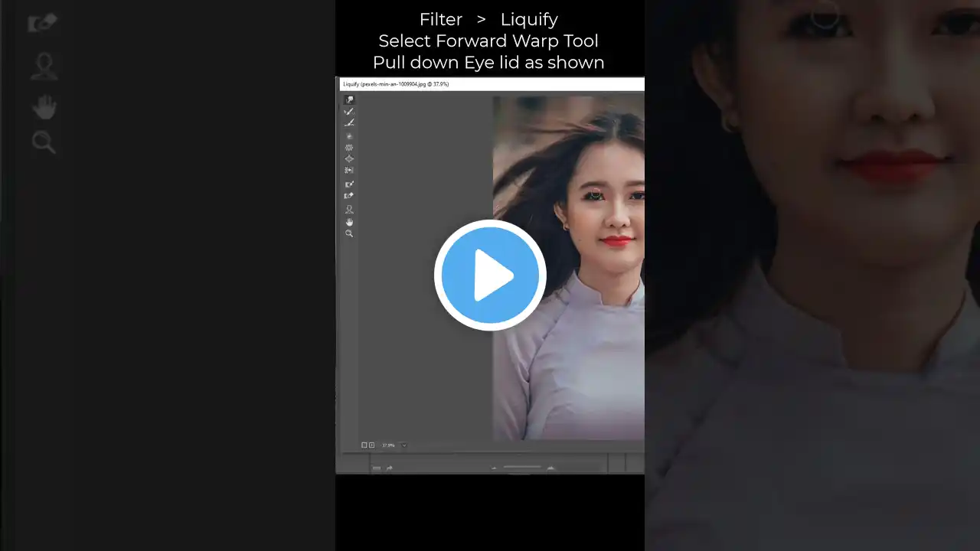Click the zoom in plus button below preview
Image resolution: width=980 pixels, height=551 pixels.
point(372,445)
